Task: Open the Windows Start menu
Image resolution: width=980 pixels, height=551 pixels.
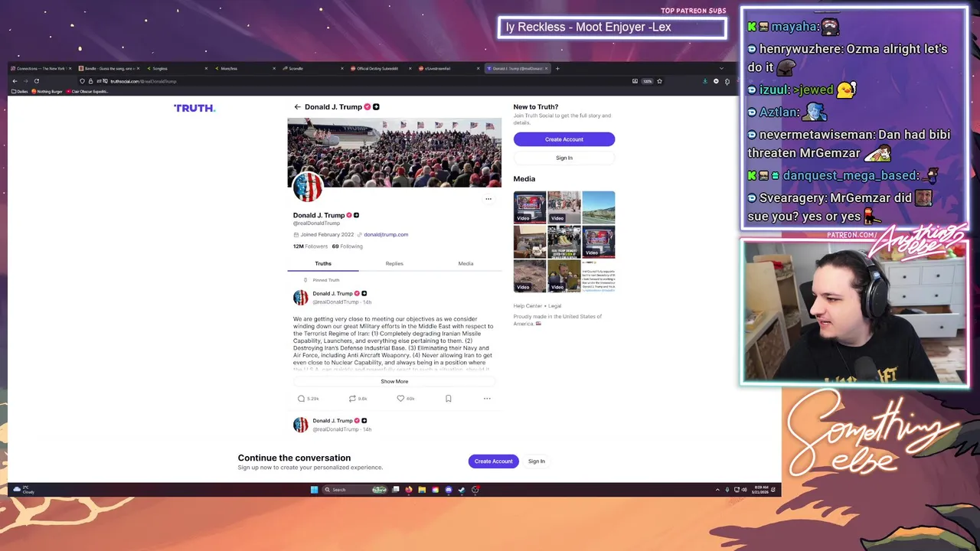Action: tap(314, 490)
